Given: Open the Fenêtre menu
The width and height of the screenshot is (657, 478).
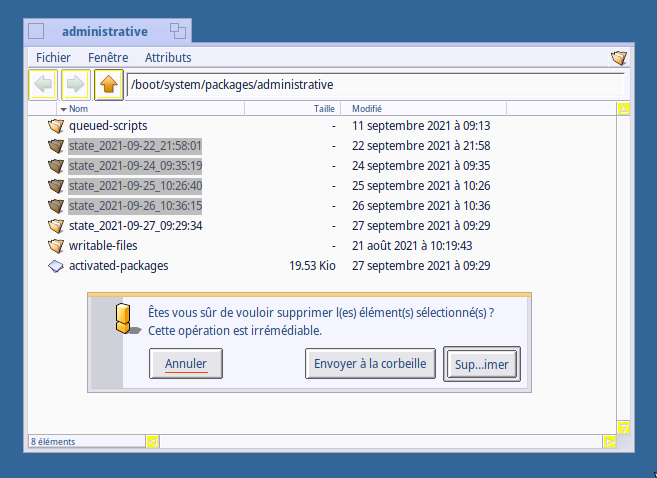Looking at the screenshot, I should 108,57.
